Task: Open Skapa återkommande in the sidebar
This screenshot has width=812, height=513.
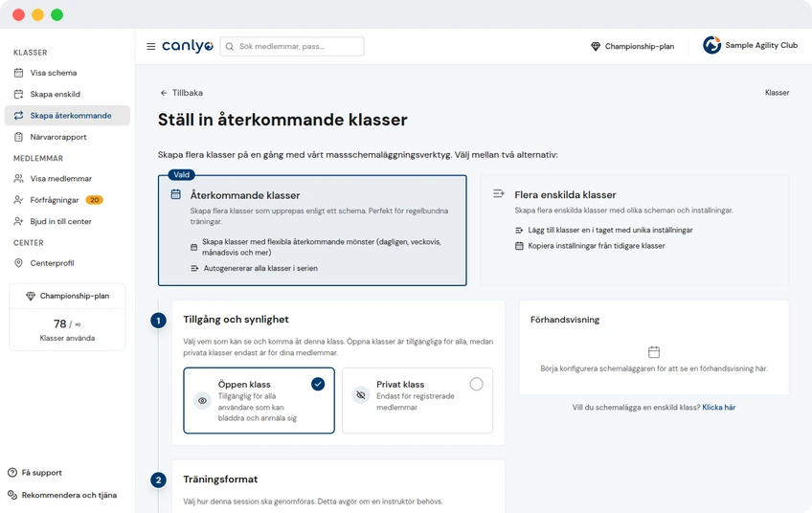Action: point(67,116)
